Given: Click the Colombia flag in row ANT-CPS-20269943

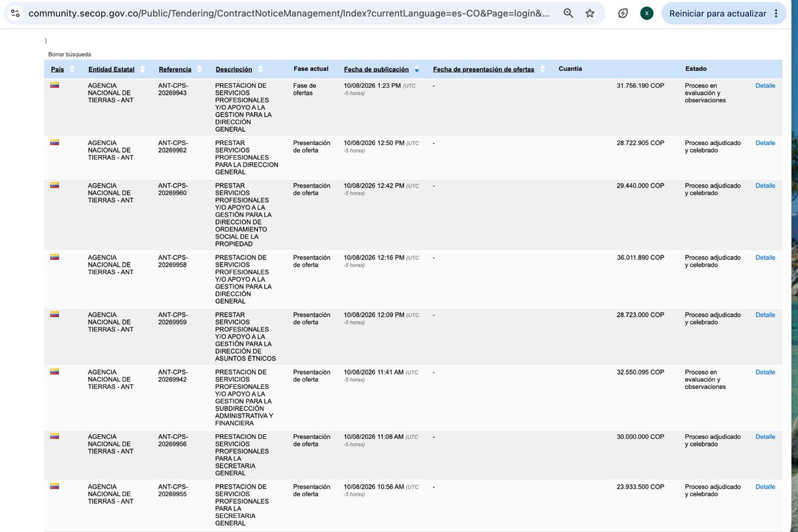Looking at the screenshot, I should 55,85.
